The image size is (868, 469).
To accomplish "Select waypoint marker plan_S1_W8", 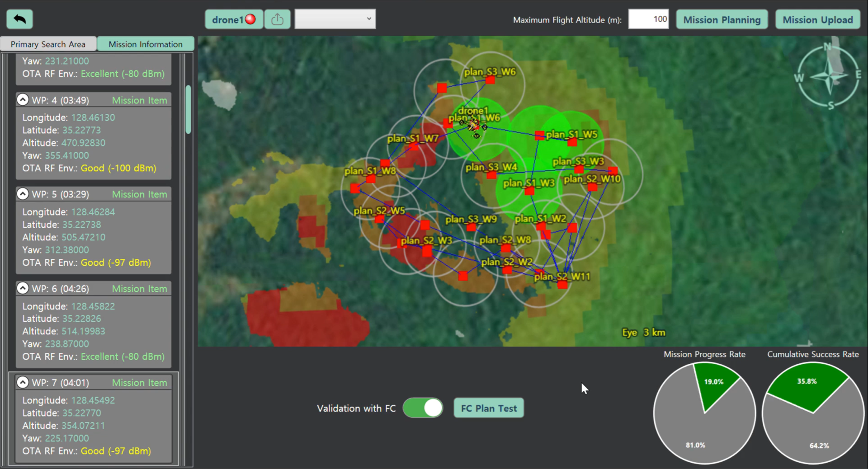I will 371,179.
